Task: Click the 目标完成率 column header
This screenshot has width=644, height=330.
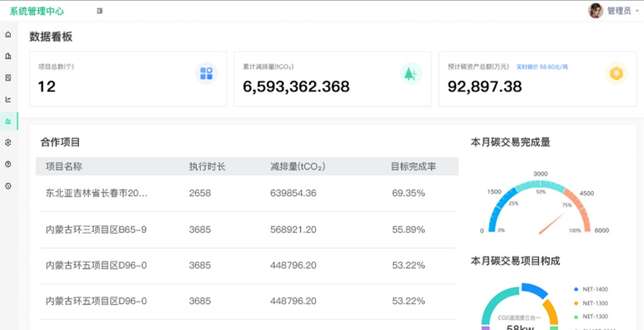Action: pos(413,166)
